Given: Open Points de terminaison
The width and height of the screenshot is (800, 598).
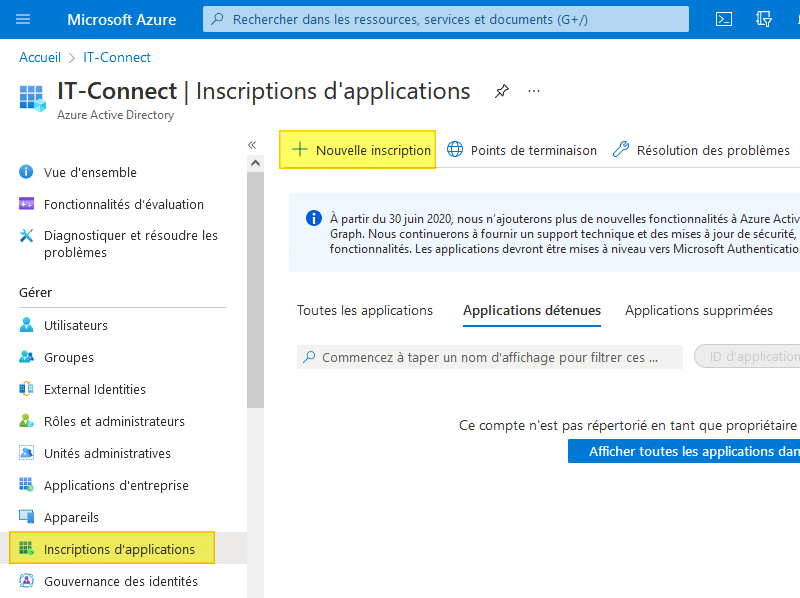Looking at the screenshot, I should click(522, 150).
